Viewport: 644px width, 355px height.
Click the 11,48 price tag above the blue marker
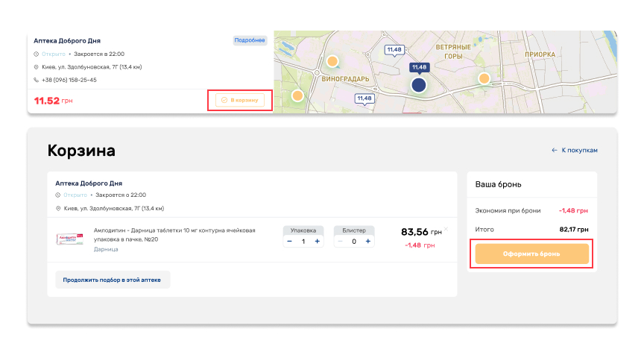[419, 68]
